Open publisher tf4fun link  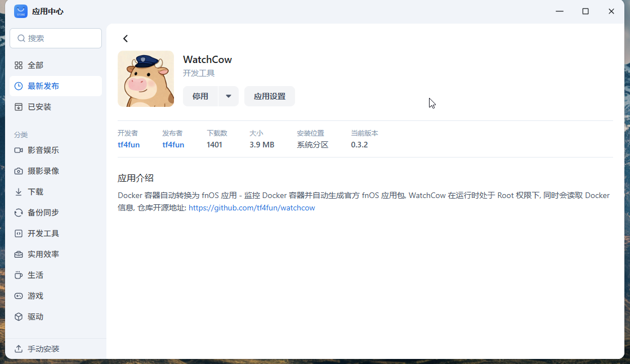pyautogui.click(x=173, y=145)
